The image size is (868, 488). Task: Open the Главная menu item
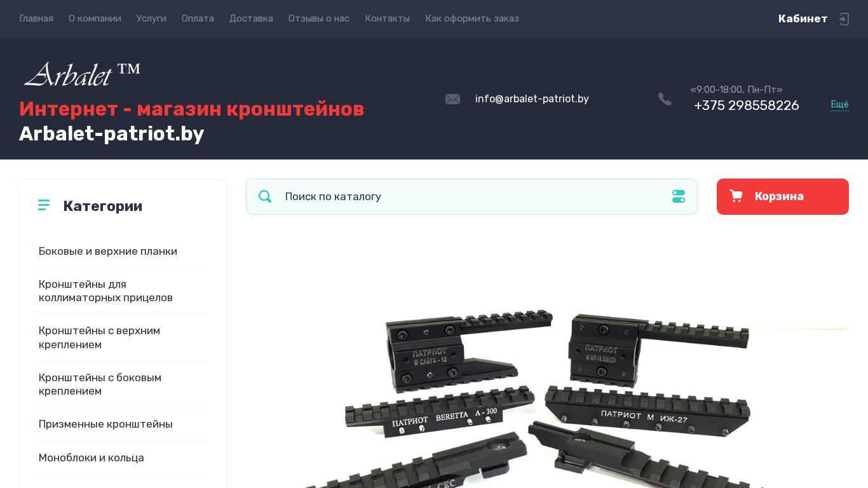[x=36, y=18]
